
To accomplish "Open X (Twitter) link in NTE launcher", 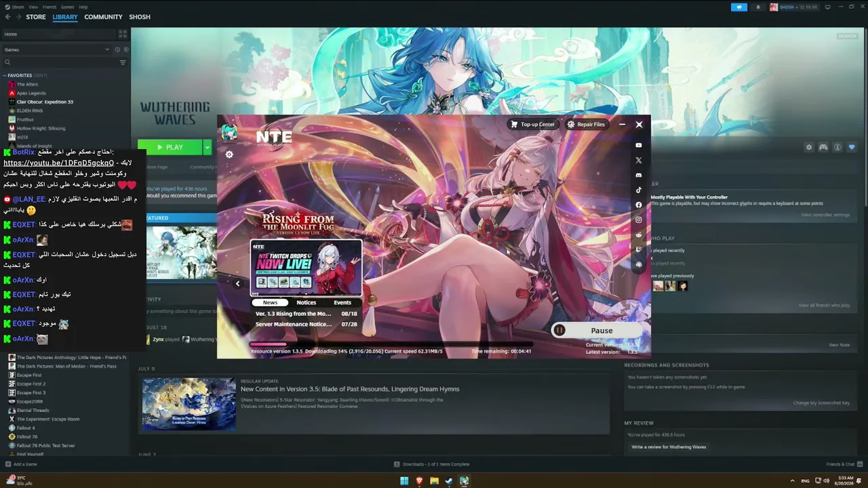I will 638,160.
